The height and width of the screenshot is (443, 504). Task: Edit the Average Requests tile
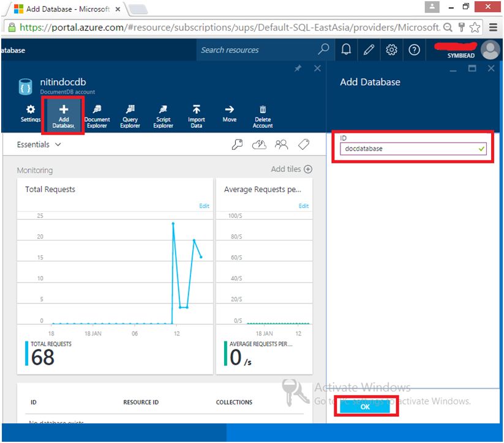tap(303, 206)
